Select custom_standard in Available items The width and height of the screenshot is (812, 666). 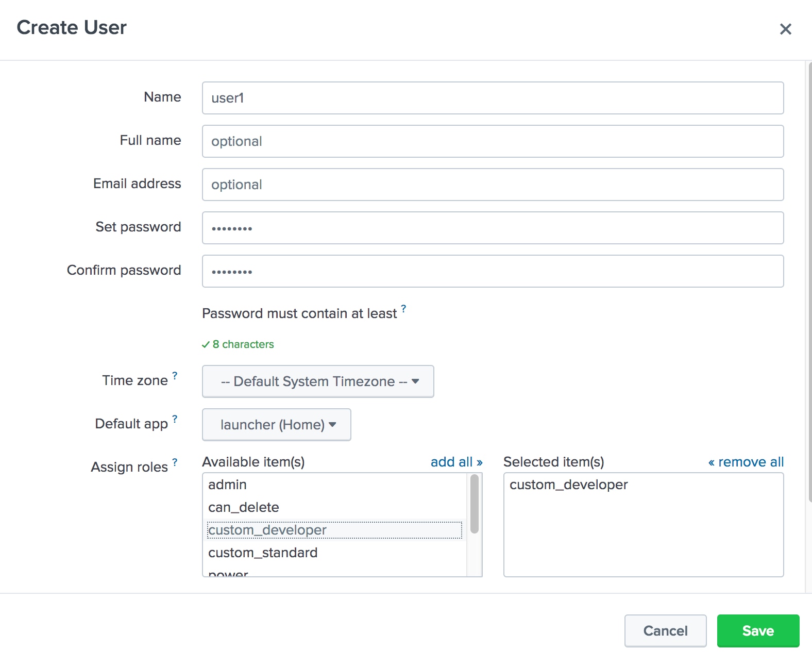(x=335, y=553)
